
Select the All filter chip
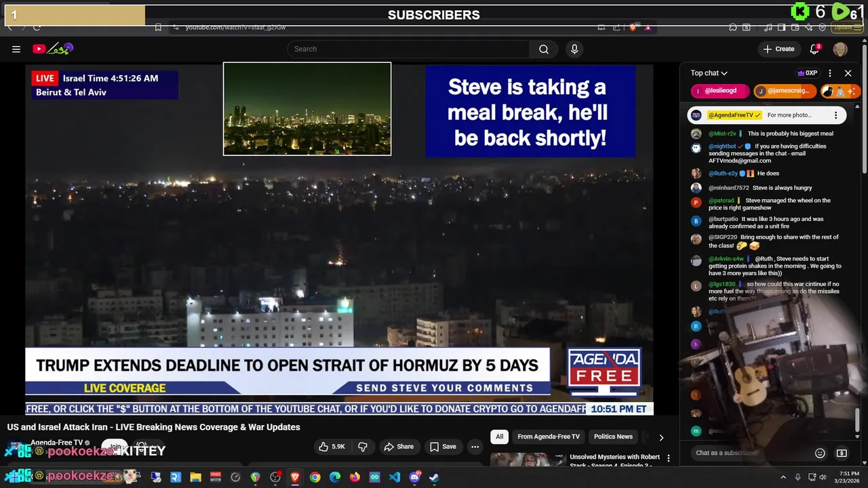(499, 436)
